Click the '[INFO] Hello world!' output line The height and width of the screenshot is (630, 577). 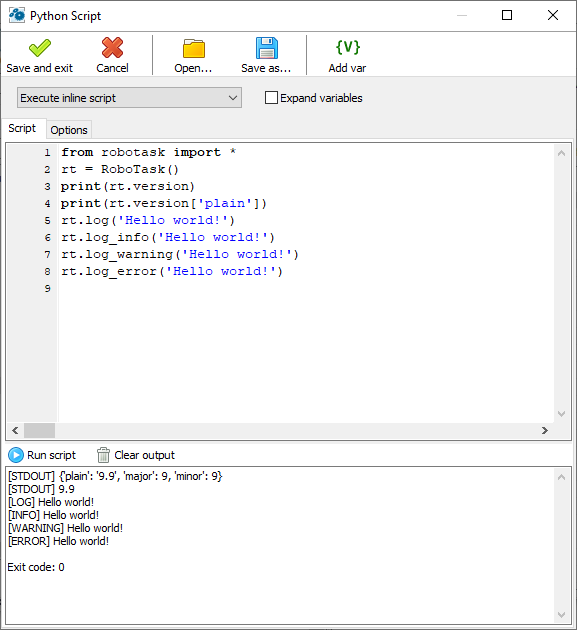53,515
